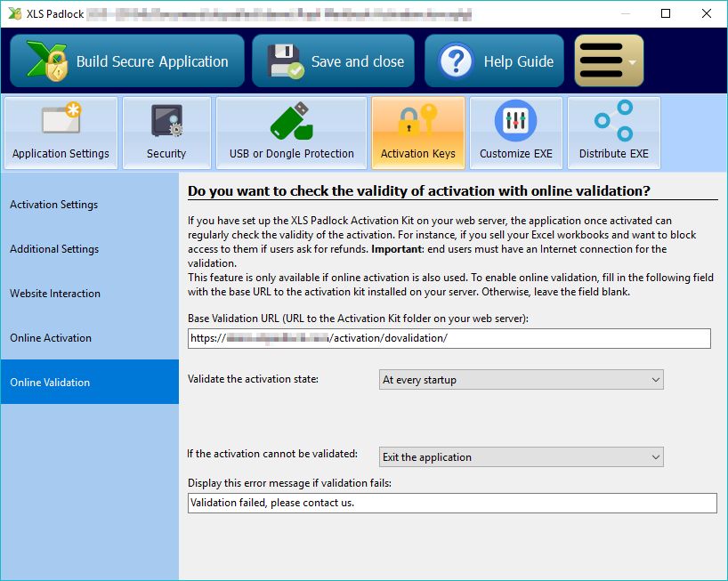Select the Activation Keys tab label
728x581 pixels.
click(x=418, y=154)
